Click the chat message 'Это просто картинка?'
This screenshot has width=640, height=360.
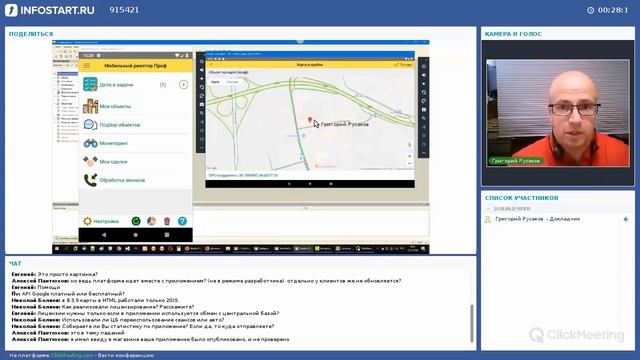coord(67,274)
